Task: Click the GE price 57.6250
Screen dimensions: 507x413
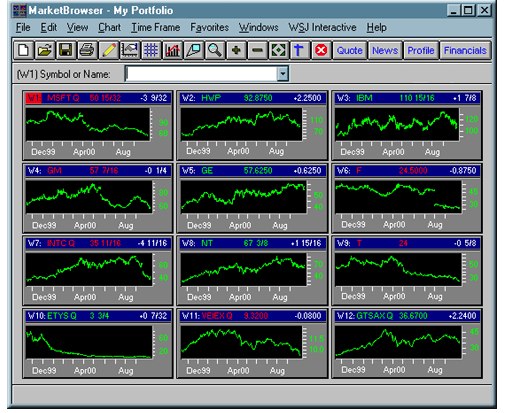Action: coord(258,171)
